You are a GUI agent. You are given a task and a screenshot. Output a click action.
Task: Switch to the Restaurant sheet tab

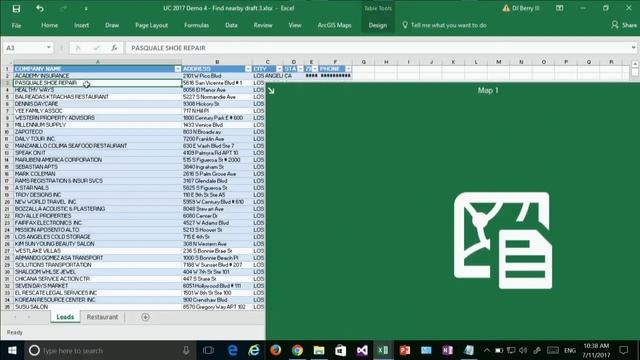tap(102, 317)
